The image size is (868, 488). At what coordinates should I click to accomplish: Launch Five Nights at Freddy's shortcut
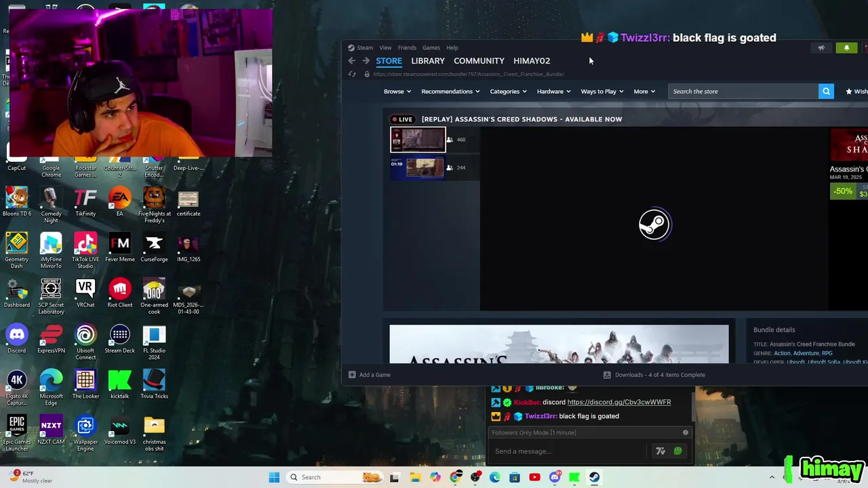tap(154, 205)
